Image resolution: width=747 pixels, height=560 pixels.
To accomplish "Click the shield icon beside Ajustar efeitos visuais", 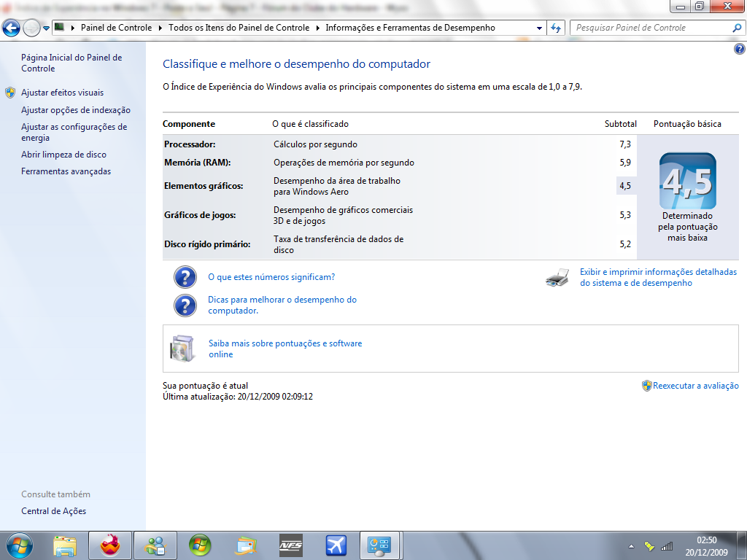I will [10, 93].
